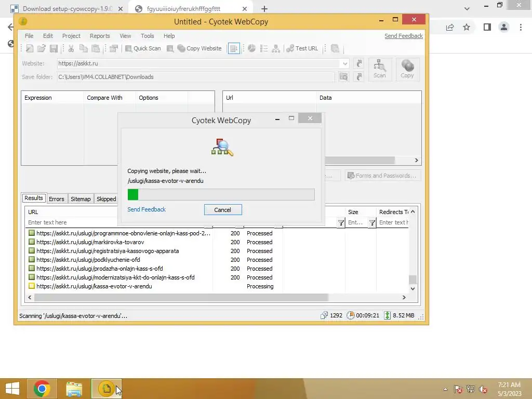Click the Save folder path field
This screenshot has width=532, height=399.
coord(196,77)
